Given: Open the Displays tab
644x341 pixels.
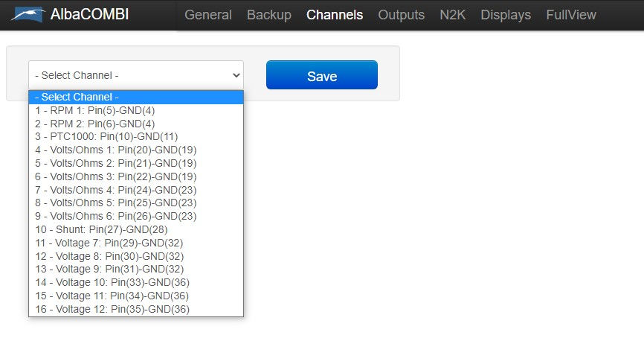Looking at the screenshot, I should click(506, 15).
